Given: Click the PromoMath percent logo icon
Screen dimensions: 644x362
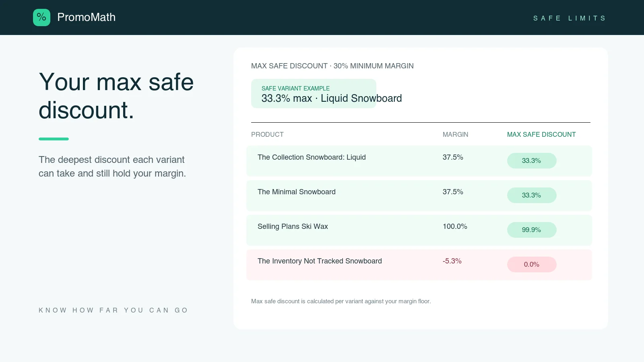Looking at the screenshot, I should pyautogui.click(x=41, y=17).
